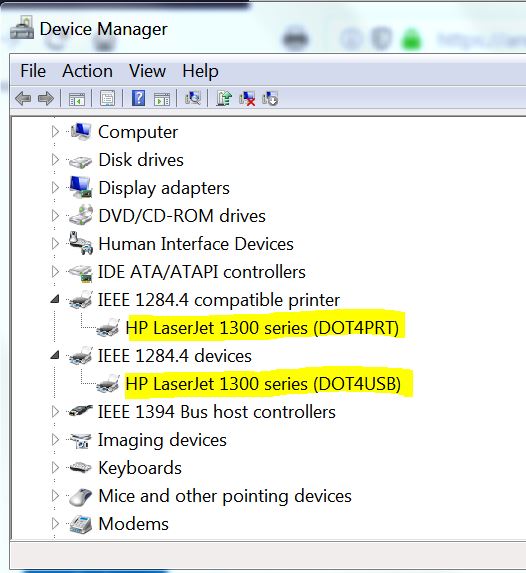Select the Display adapters label
Viewport: 526px width, 573px height.
point(164,189)
